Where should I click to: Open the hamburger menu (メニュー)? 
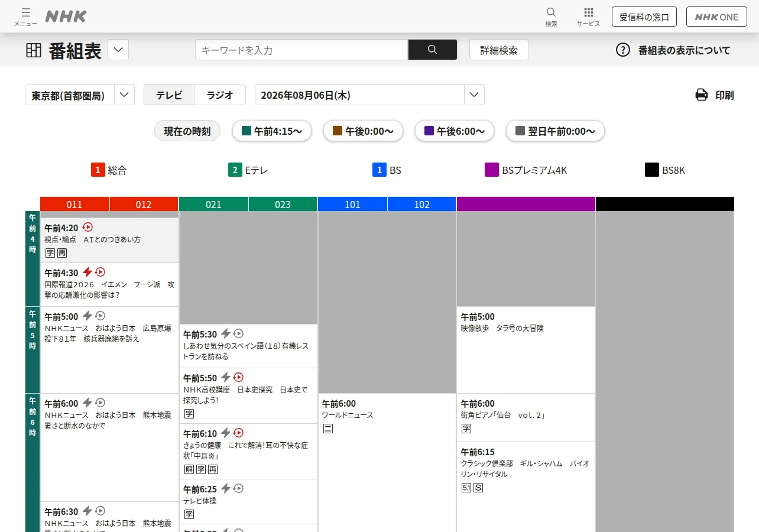[x=25, y=17]
